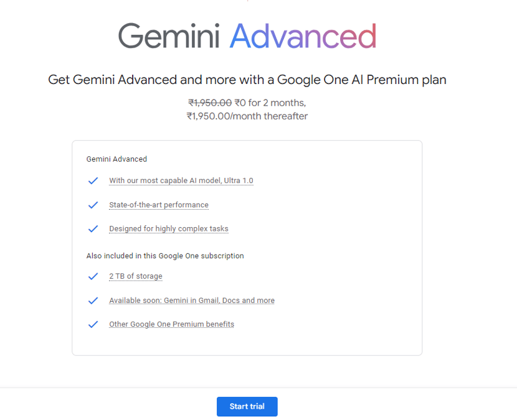Click checkmark next to Other Google One Premium benefits
Image resolution: width=517 pixels, height=420 pixels.
tap(93, 324)
